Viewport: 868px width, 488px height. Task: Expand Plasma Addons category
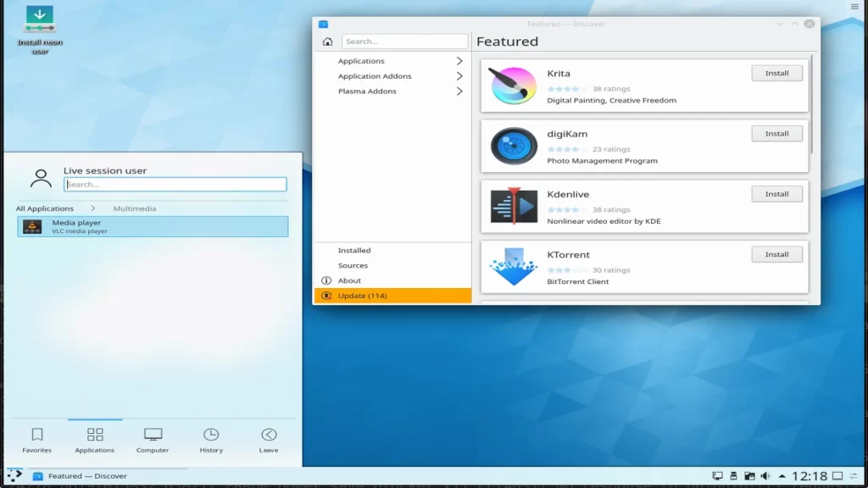(392, 91)
